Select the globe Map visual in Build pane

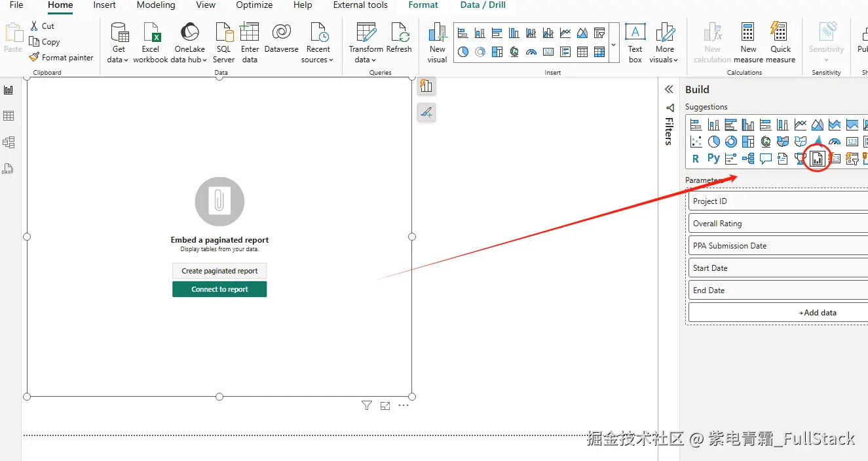(766, 141)
